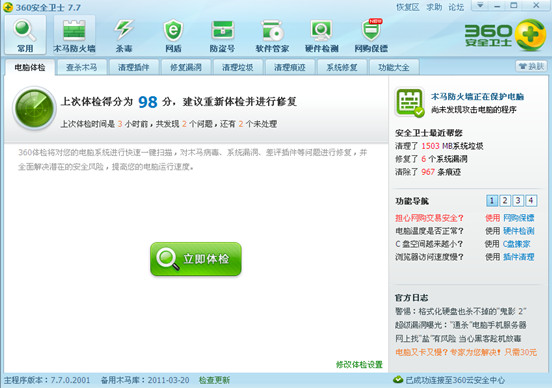Click 浏览器访问速度慢? text
Screen dimensions: 552x388
429,257
